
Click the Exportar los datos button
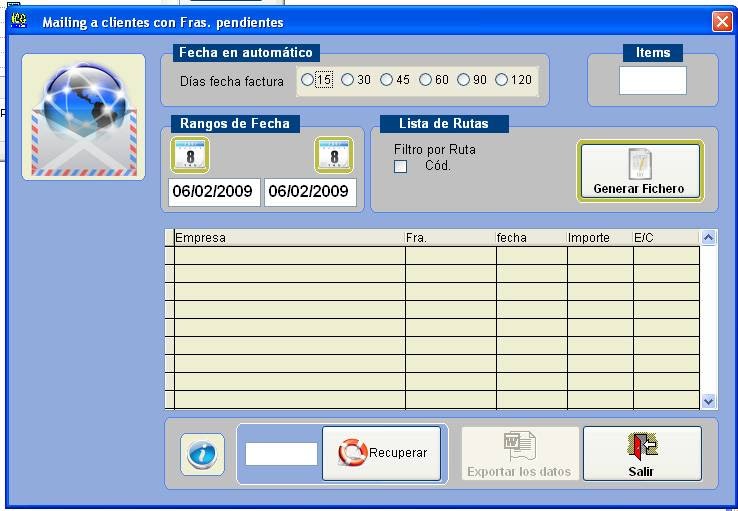point(520,454)
